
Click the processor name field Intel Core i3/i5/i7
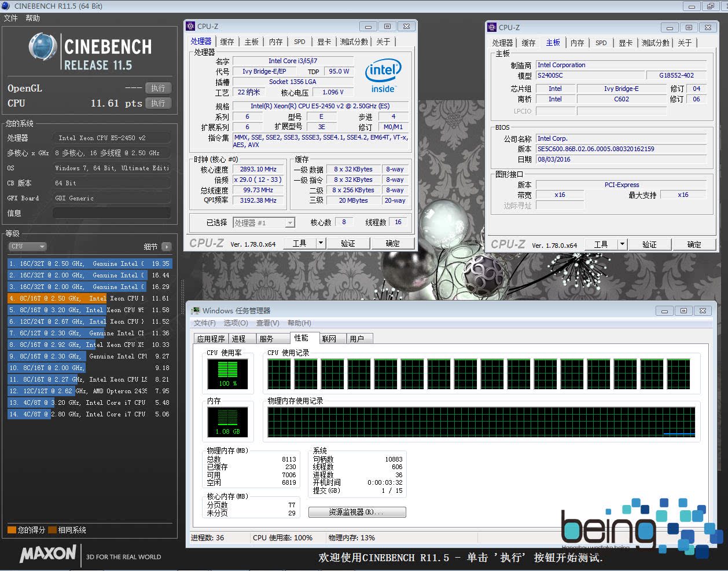[x=293, y=61]
